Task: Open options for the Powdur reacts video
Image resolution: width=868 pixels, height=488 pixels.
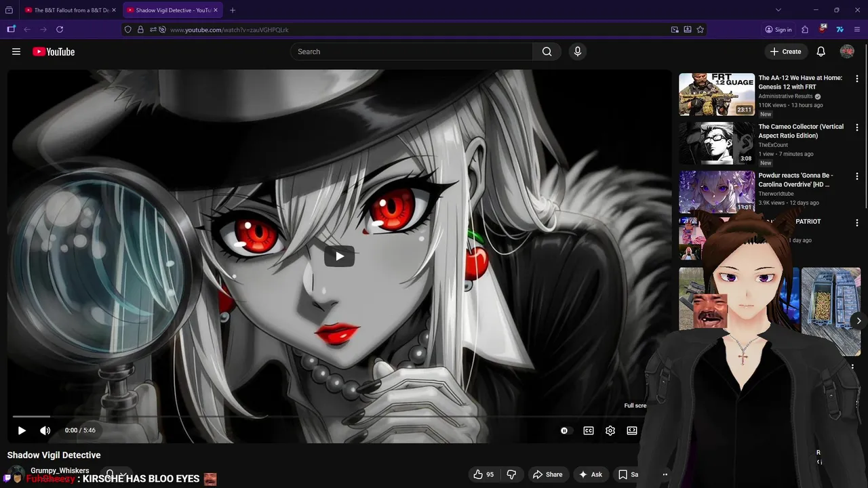Action: coord(856,176)
